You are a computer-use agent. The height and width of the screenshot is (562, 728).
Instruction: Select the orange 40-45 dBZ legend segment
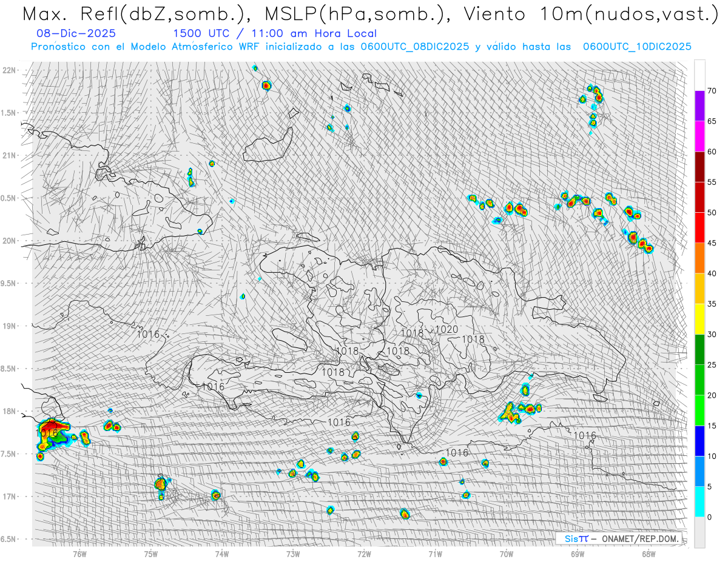tap(699, 258)
